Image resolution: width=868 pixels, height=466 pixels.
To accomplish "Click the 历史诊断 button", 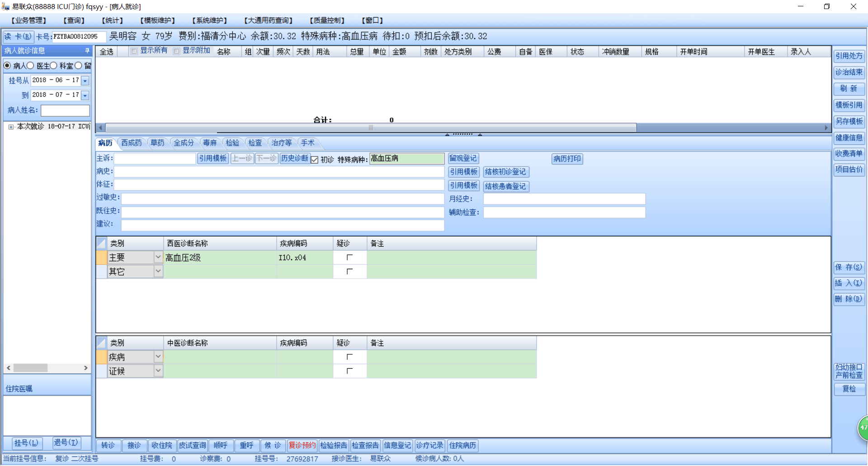I will click(295, 158).
